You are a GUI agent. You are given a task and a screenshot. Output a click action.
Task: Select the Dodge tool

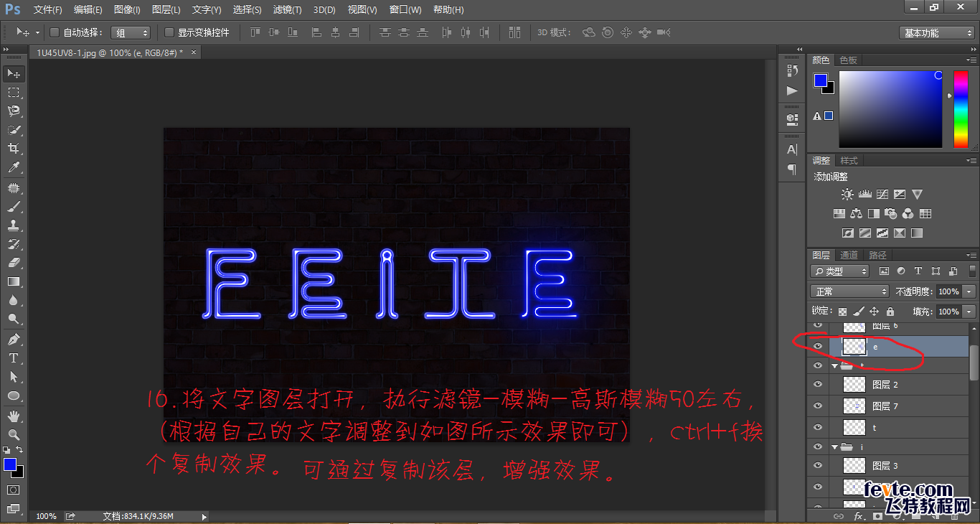tap(14, 319)
